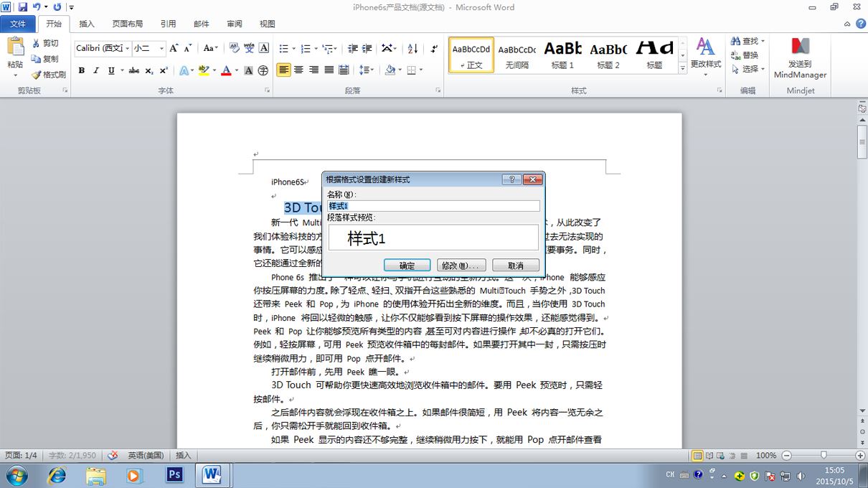Click the Sort (A-Z) icon

[x=412, y=48]
